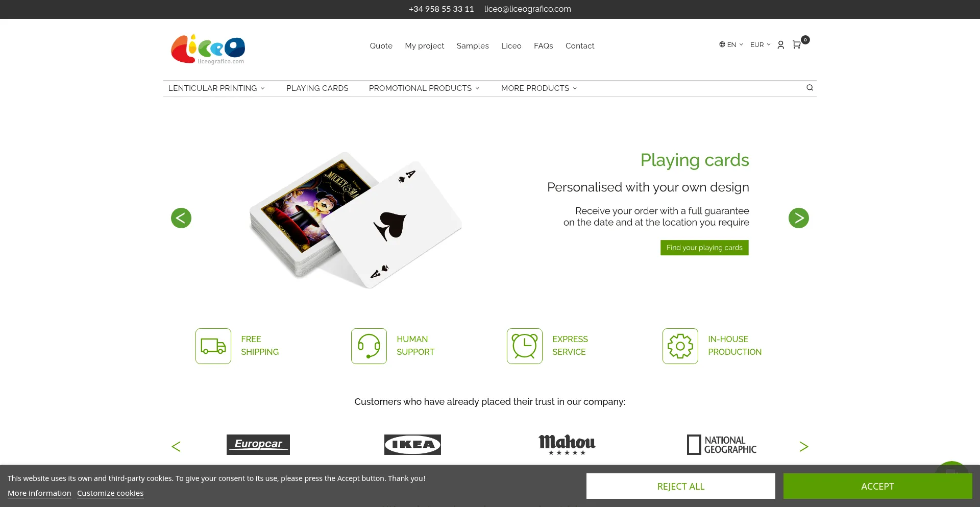The height and width of the screenshot is (507, 980).
Task: Open the Customize cookies link
Action: coord(110,493)
